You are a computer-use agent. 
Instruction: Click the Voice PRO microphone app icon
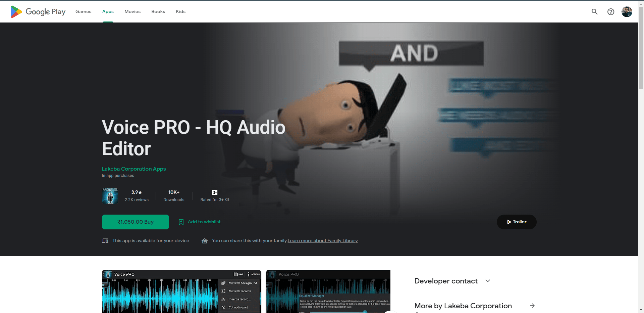pyautogui.click(x=110, y=196)
